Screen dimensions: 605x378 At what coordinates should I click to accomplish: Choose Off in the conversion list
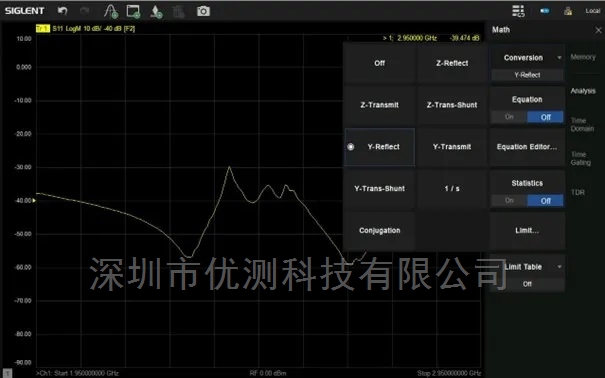(380, 63)
